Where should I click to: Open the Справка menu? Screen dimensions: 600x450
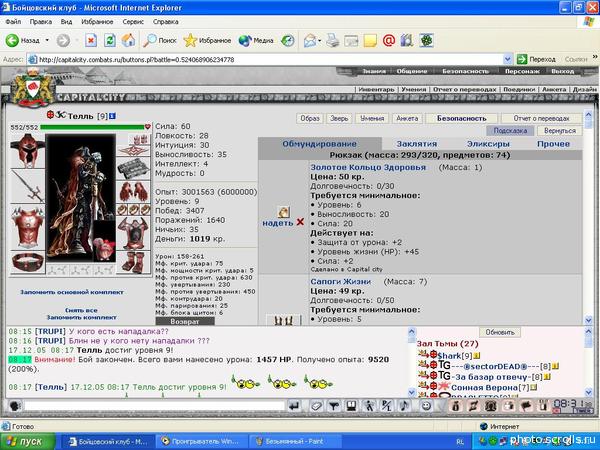(x=166, y=22)
